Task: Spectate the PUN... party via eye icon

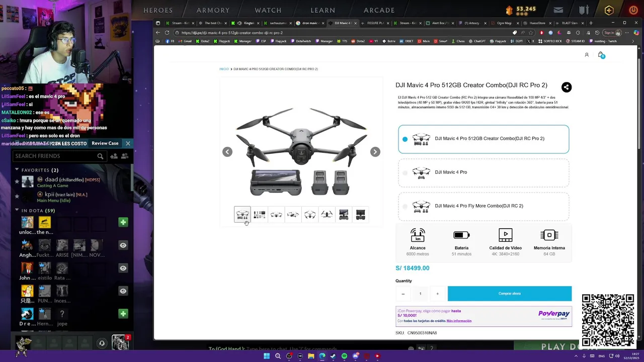Action: coord(123,291)
